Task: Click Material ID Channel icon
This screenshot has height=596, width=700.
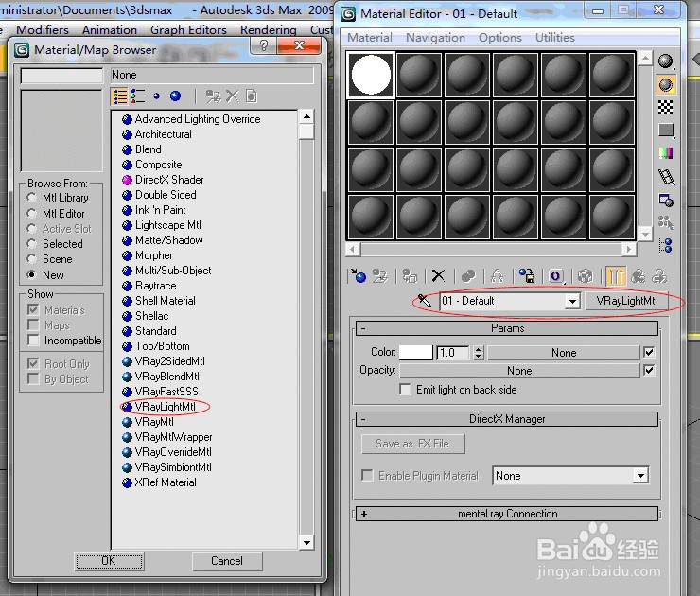Action: click(x=556, y=276)
